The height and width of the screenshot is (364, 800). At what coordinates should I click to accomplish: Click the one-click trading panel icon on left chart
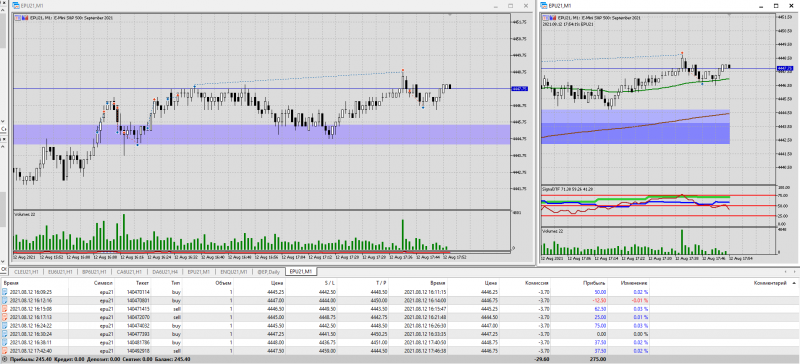[x=18, y=18]
